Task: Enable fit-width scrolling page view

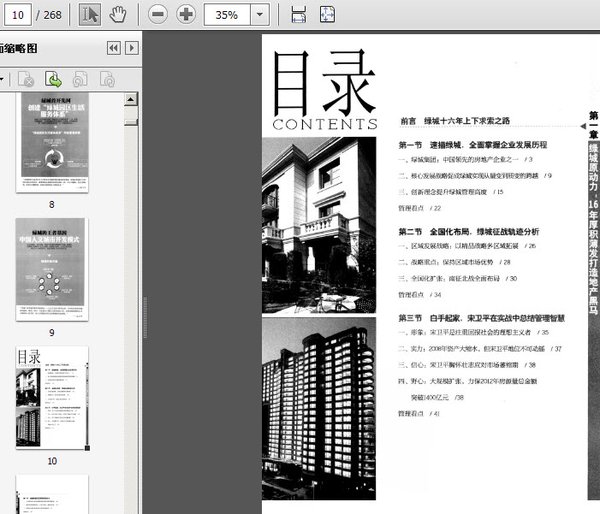Action: point(298,14)
